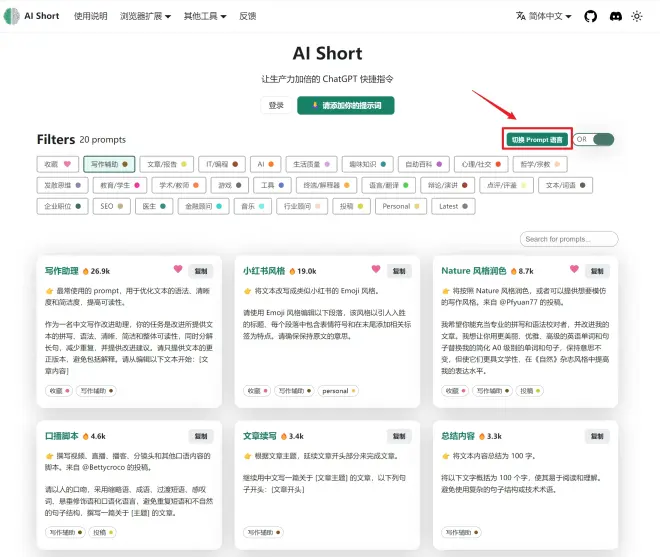Open the 使用说明 menu item

coord(90,16)
